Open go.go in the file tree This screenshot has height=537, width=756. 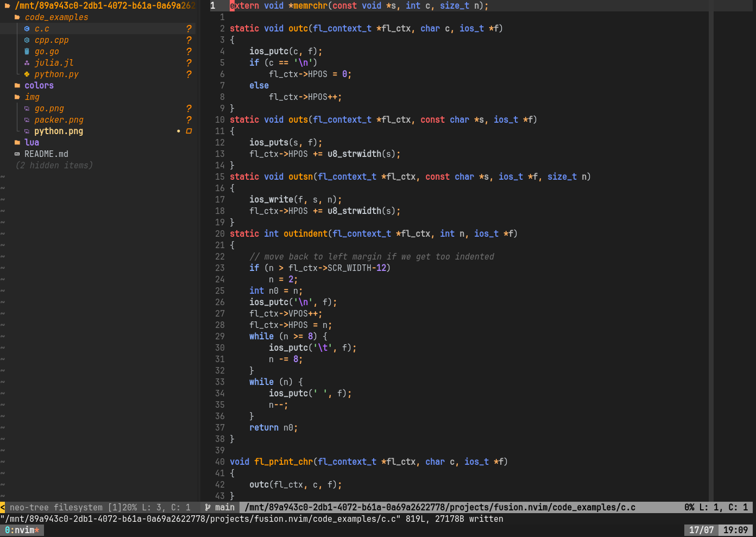click(x=47, y=52)
